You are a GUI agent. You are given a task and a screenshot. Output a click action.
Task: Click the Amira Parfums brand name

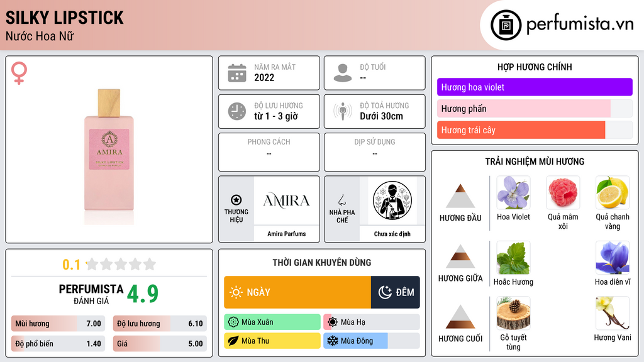(286, 234)
